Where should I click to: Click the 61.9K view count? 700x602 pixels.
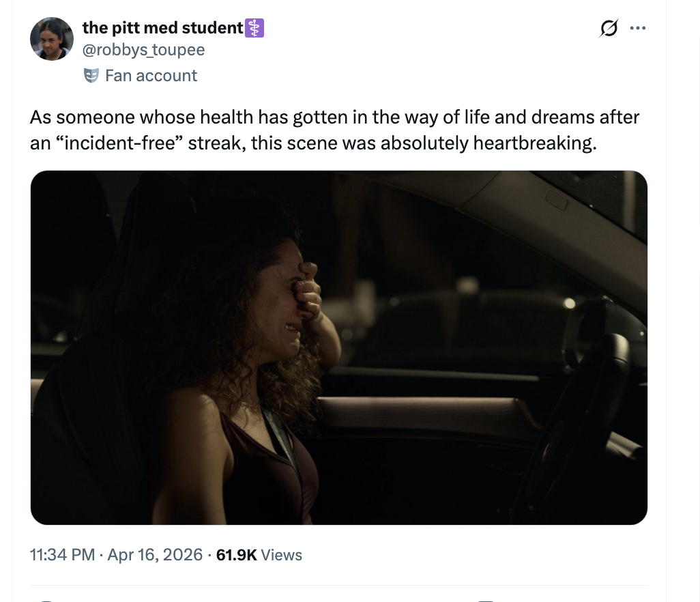[x=236, y=555]
